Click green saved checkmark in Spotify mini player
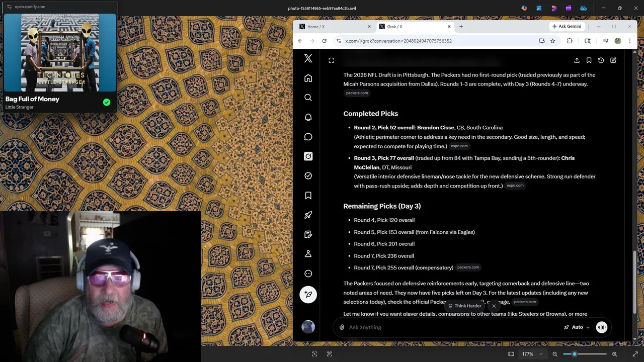644x362 pixels. coord(107,102)
